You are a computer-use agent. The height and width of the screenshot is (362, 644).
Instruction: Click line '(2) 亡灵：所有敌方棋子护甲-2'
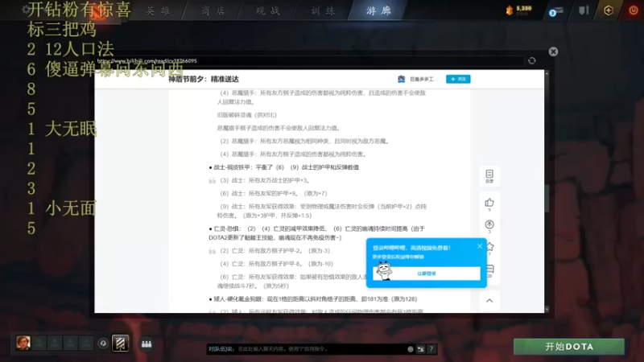tap(275, 250)
